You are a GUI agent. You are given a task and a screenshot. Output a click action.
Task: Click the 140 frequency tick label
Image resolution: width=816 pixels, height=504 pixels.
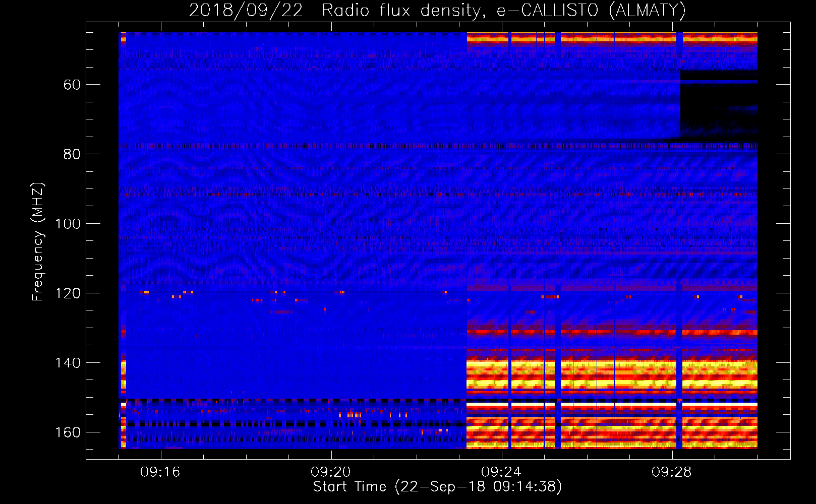(x=68, y=363)
